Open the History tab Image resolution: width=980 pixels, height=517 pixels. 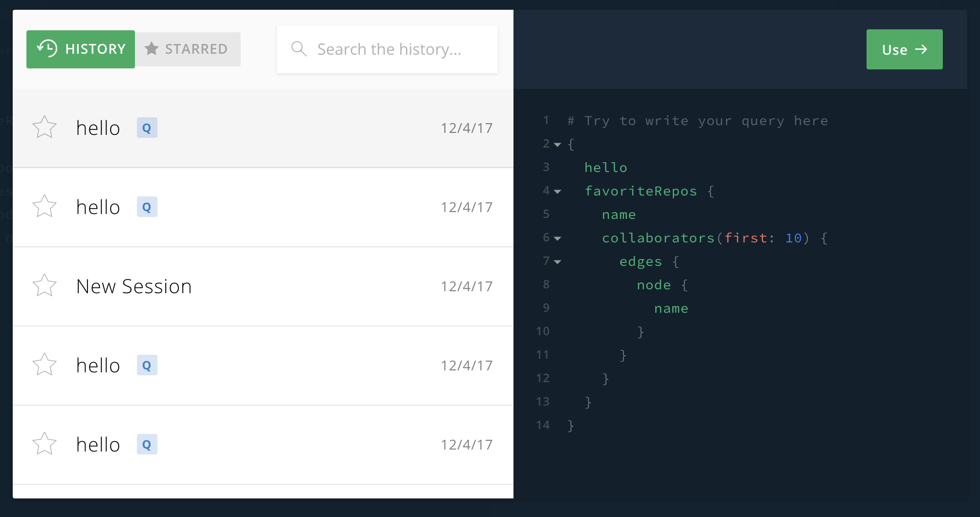click(81, 49)
